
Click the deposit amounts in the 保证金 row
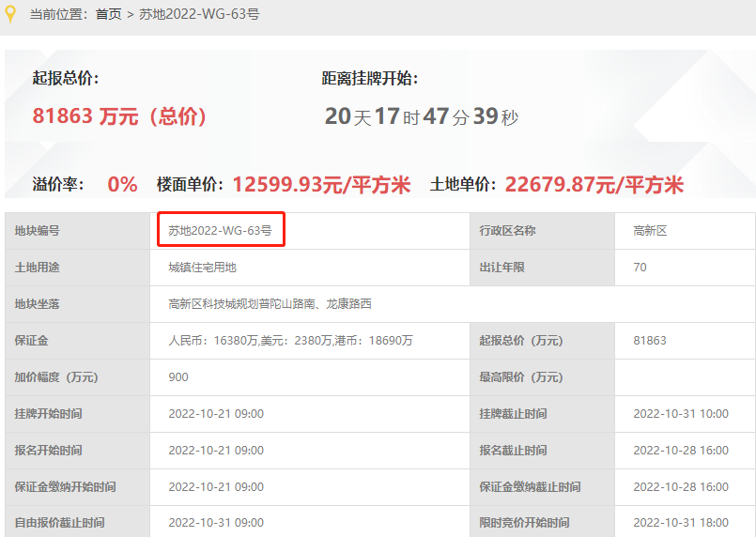point(290,341)
